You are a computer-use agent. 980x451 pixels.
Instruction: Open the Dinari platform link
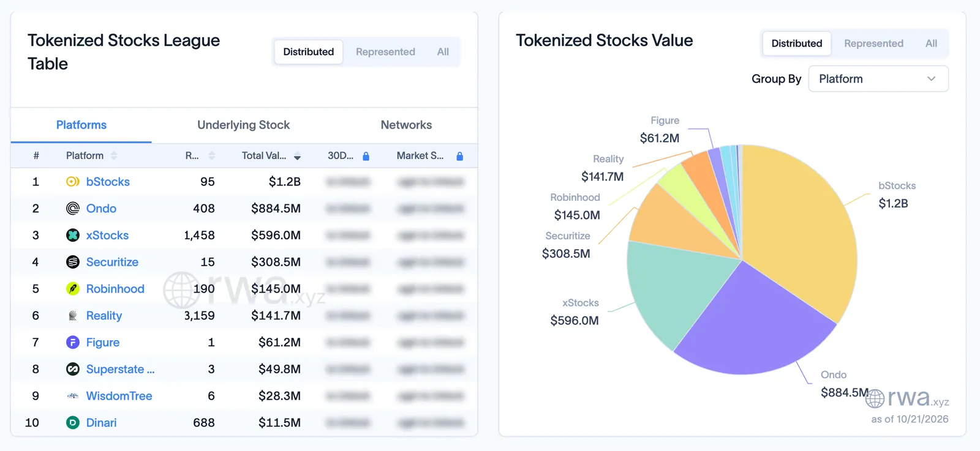pos(101,423)
